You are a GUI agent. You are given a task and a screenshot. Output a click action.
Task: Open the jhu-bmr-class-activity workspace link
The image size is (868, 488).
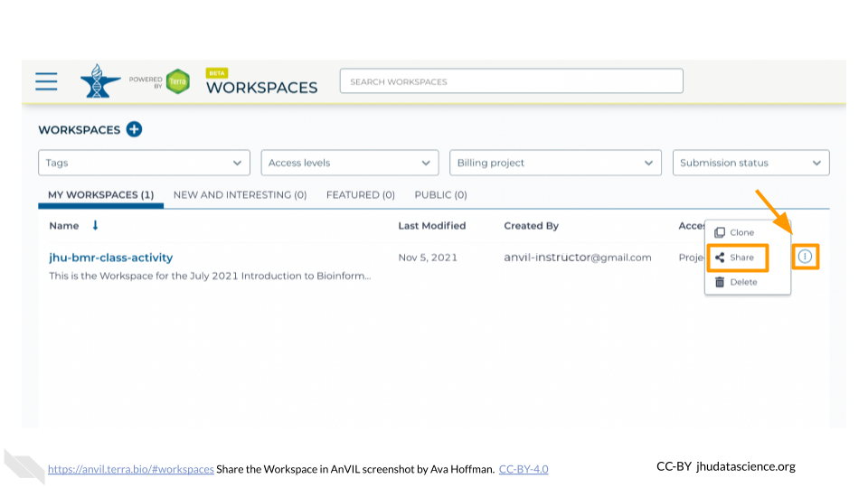[x=110, y=258]
